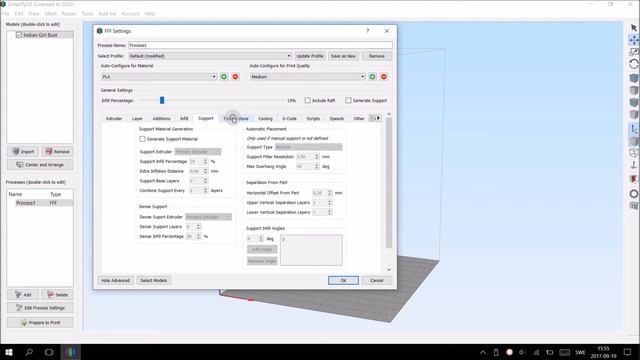Click the Remove profile button
Viewport: 640px width, 360px height.
tap(376, 56)
